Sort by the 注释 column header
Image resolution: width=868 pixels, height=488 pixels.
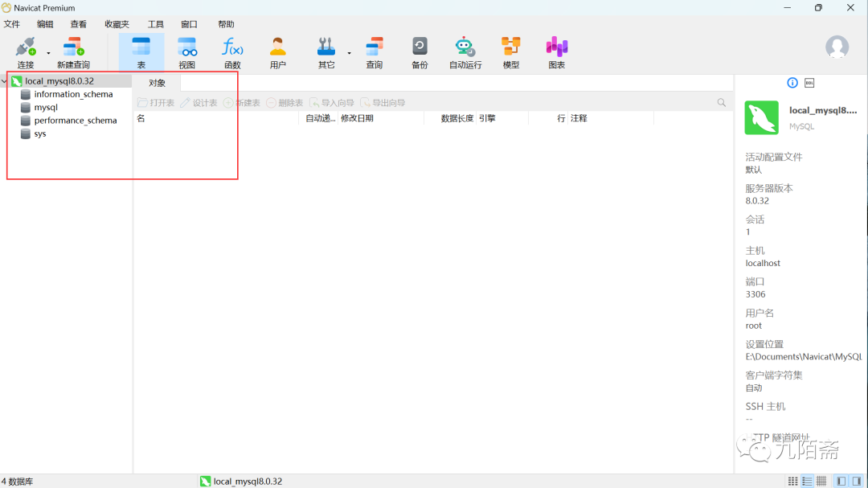point(611,118)
